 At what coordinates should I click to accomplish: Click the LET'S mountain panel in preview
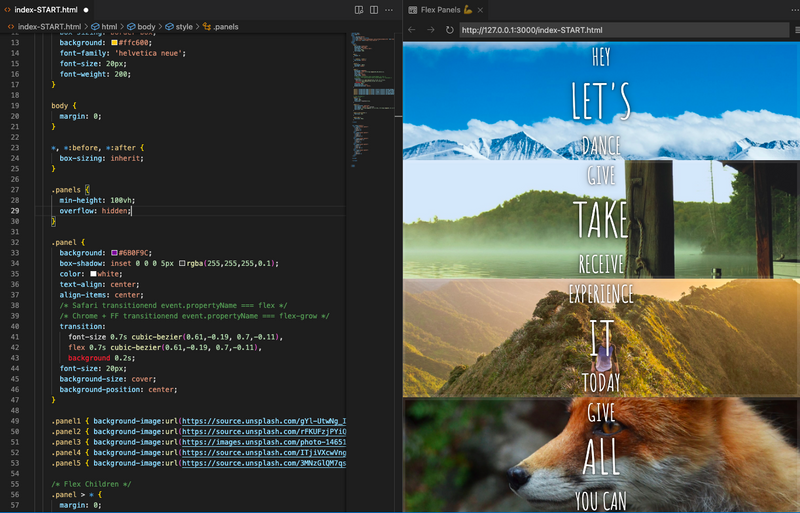tap(600, 100)
